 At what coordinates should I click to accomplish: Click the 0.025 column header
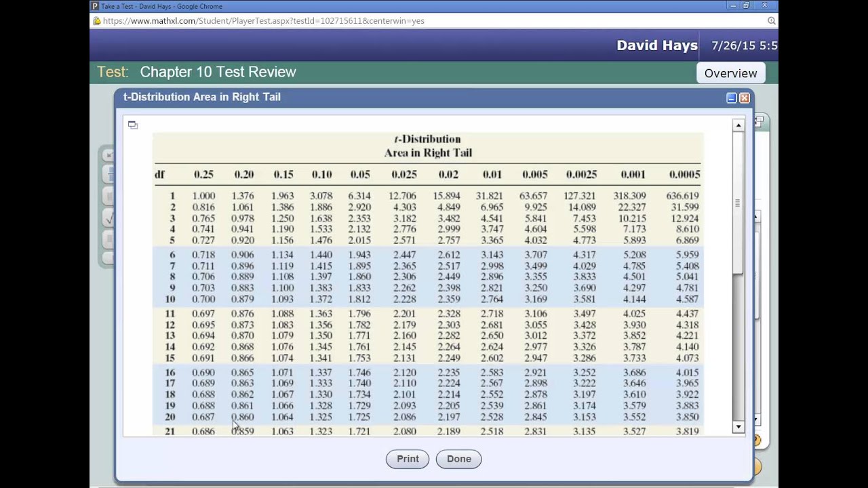point(404,175)
